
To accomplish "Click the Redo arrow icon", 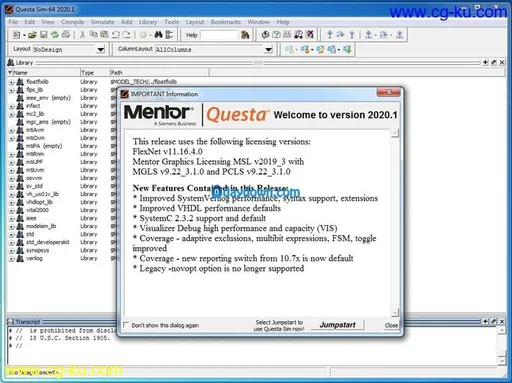I will [x=127, y=35].
